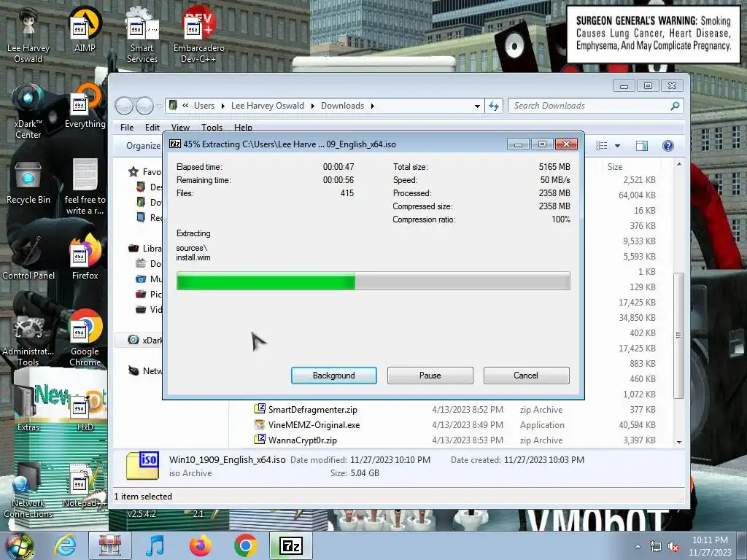Open Network Connections desktop icon
747x560 pixels.
(x=28, y=491)
